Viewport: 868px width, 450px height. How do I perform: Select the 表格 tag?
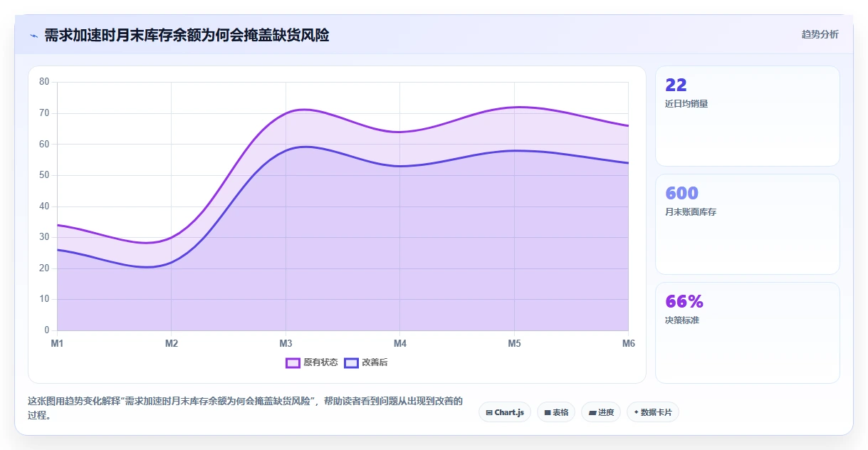tap(556, 412)
